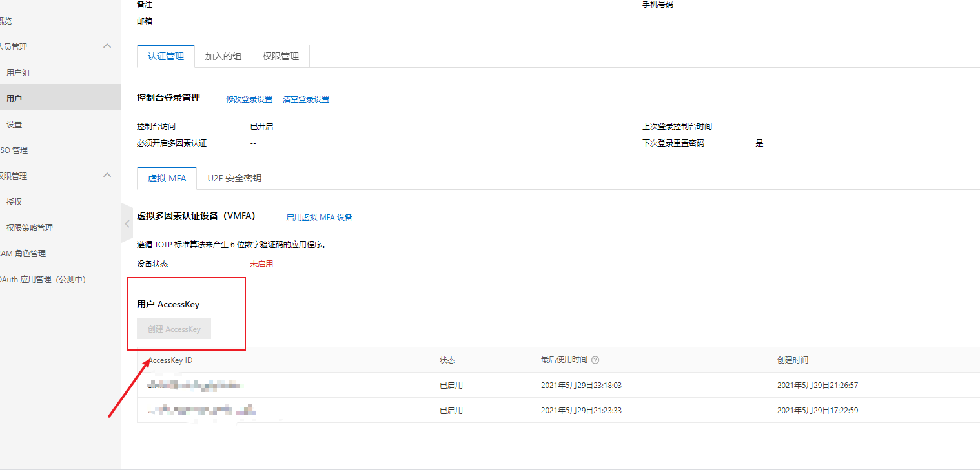Click the 未启用 device status text
The image size is (980, 474).
(x=261, y=264)
